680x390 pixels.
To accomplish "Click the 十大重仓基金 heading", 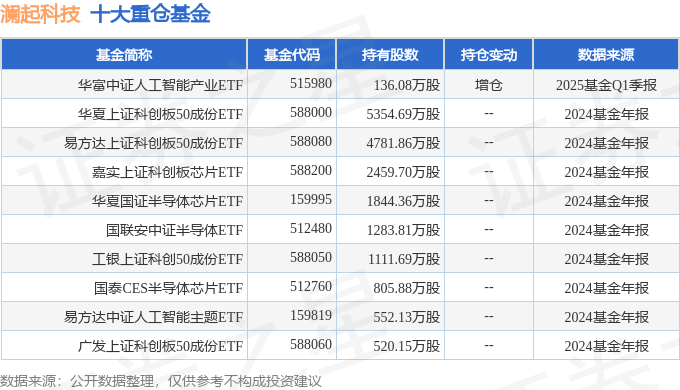I will coord(150,14).
